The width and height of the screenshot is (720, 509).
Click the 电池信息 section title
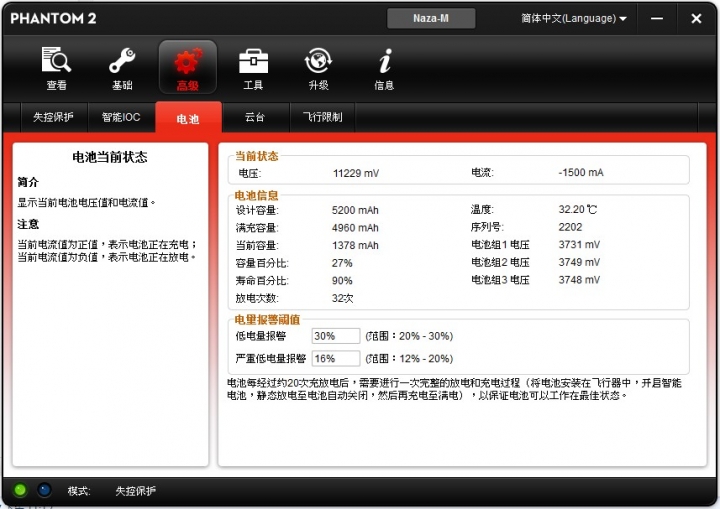257,196
